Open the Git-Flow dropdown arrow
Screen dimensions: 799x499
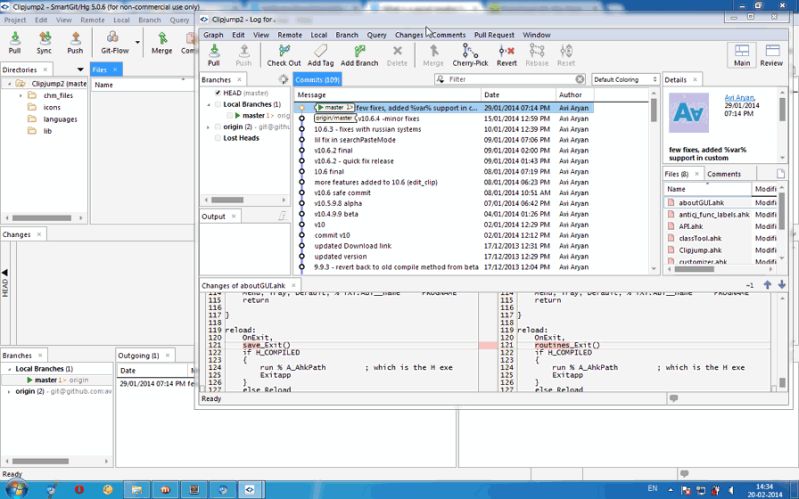tap(138, 42)
